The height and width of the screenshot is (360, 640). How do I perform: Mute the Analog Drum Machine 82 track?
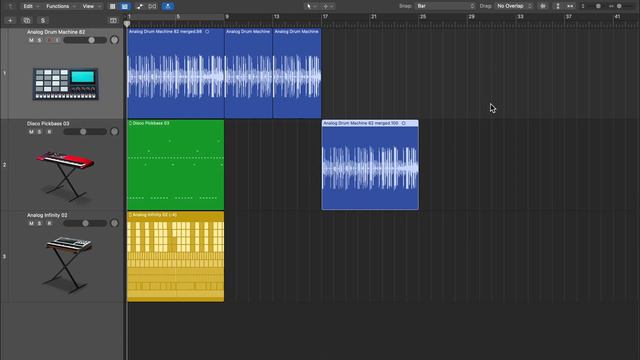pyautogui.click(x=31, y=40)
